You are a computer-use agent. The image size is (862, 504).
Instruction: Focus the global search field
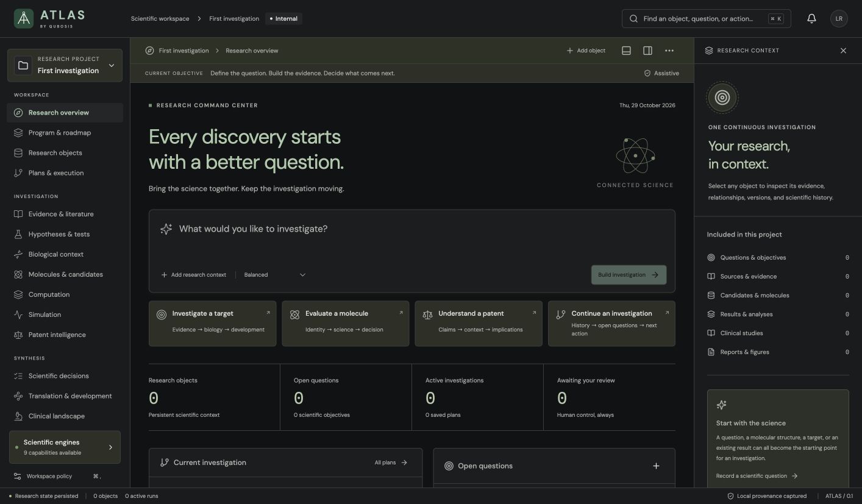(706, 19)
